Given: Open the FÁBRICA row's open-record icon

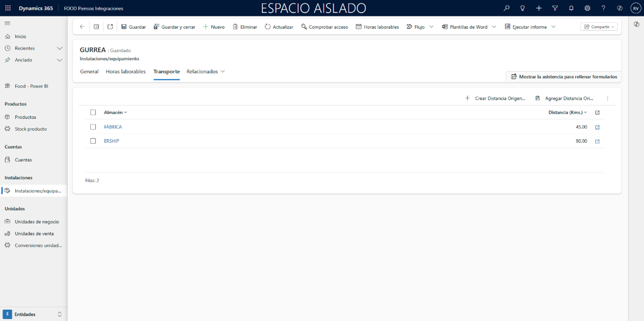Looking at the screenshot, I should (597, 127).
